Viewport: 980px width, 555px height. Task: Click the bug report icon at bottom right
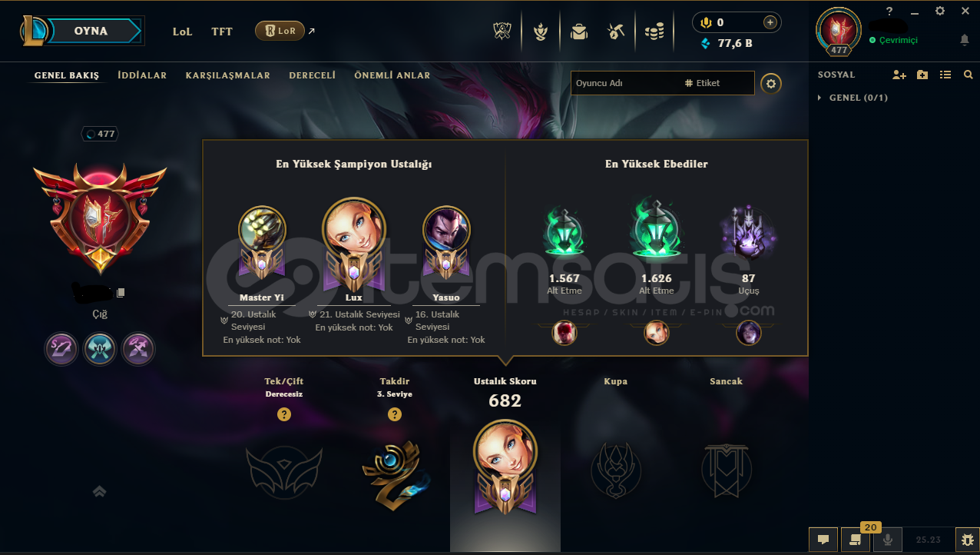(967, 540)
